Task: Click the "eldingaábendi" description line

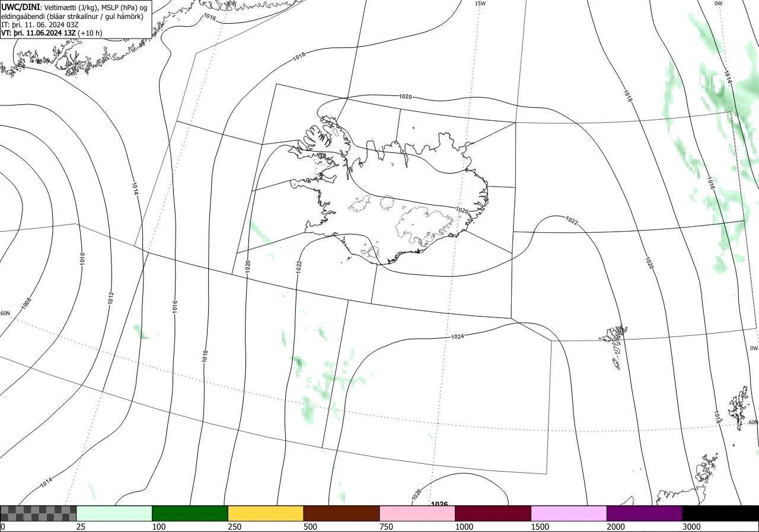Action: click(72, 17)
